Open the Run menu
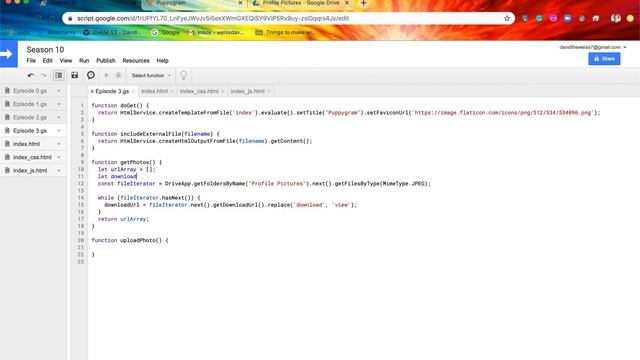 [x=84, y=60]
